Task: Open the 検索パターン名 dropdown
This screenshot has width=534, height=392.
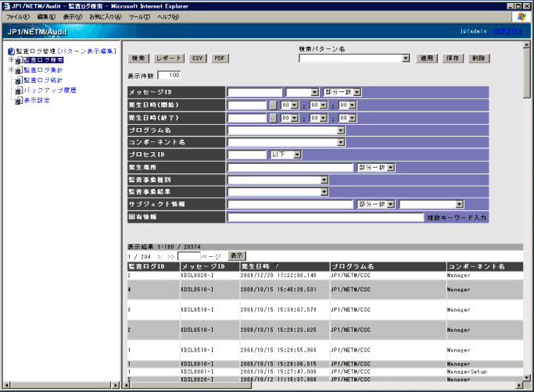Action: (406, 58)
